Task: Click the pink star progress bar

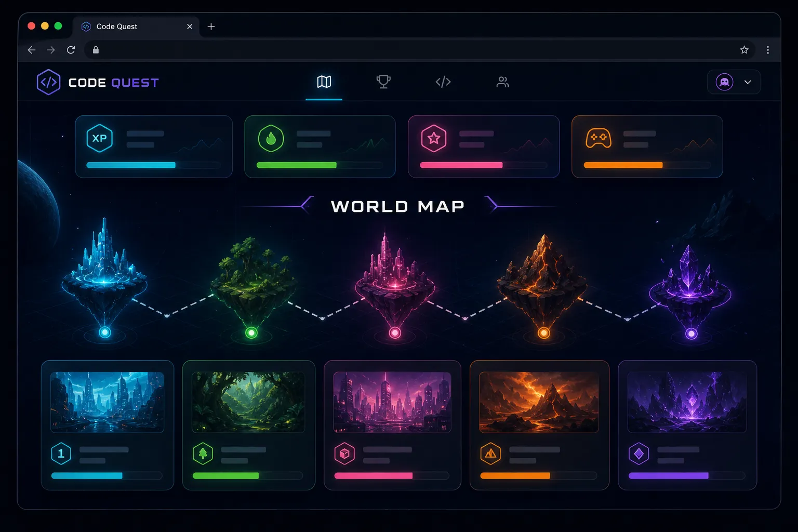Action: tap(483, 165)
